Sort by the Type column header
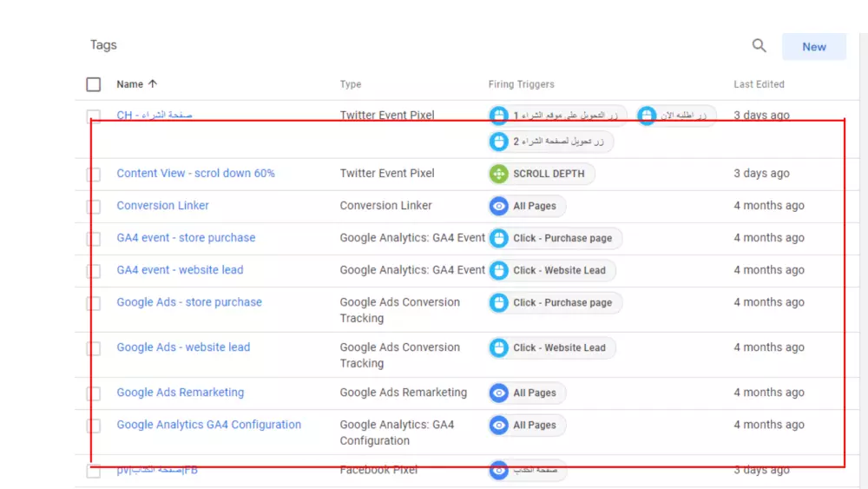This screenshot has width=868, height=489. click(351, 84)
